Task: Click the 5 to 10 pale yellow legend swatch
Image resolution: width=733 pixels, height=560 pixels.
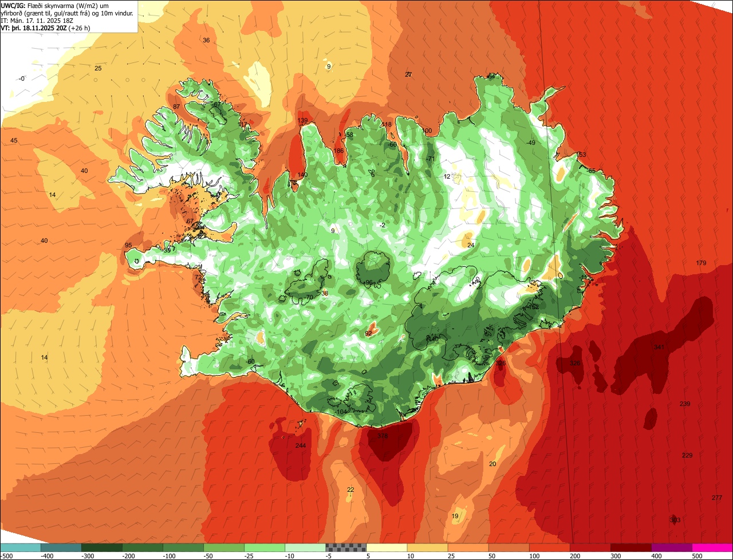Action: point(386,547)
